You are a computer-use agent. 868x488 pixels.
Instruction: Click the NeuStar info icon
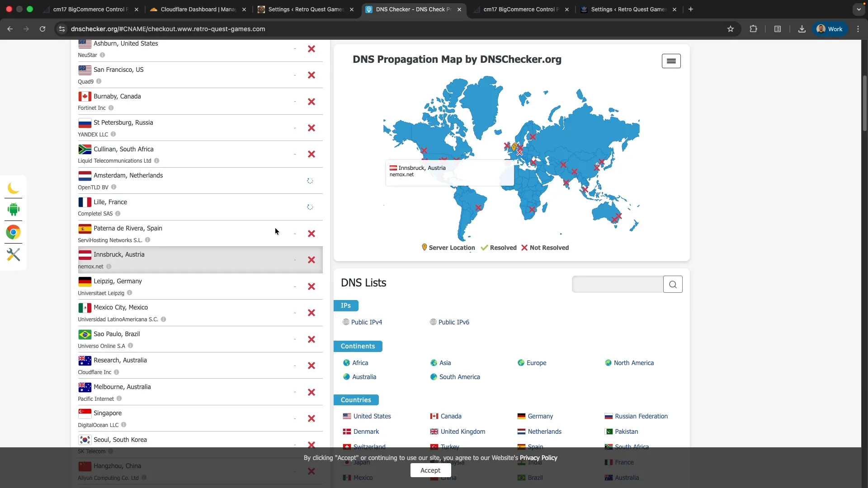pyautogui.click(x=102, y=55)
